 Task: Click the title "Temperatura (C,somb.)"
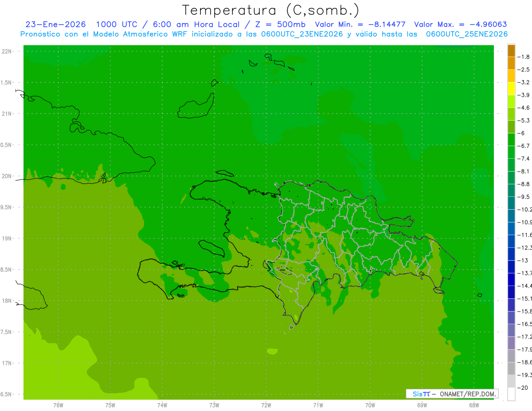[271, 10]
